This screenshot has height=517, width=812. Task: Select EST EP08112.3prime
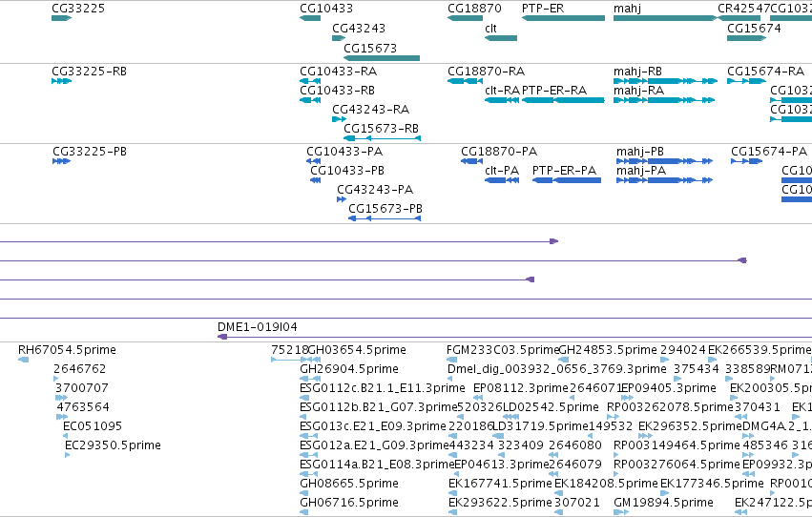click(521, 387)
